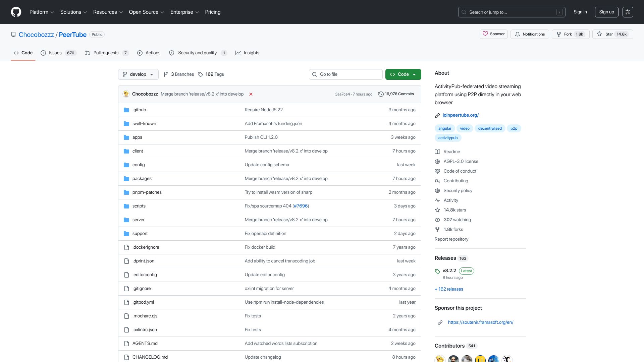
Task: Open the develop branch dropdown
Action: (138, 74)
